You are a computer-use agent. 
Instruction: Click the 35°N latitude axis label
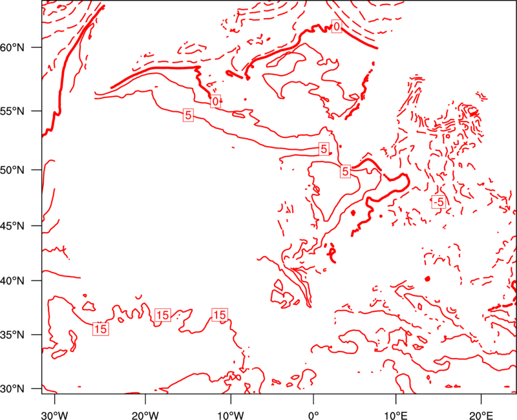[x=12, y=335]
